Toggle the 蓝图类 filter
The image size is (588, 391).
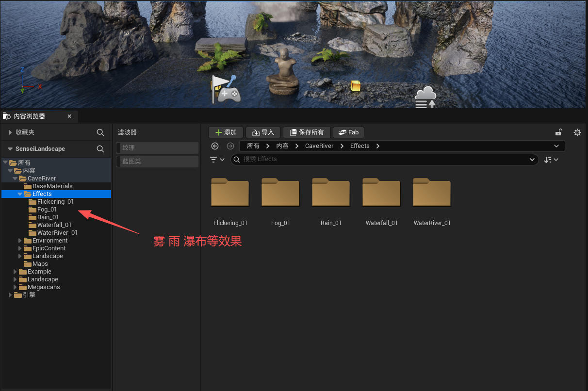pos(157,162)
